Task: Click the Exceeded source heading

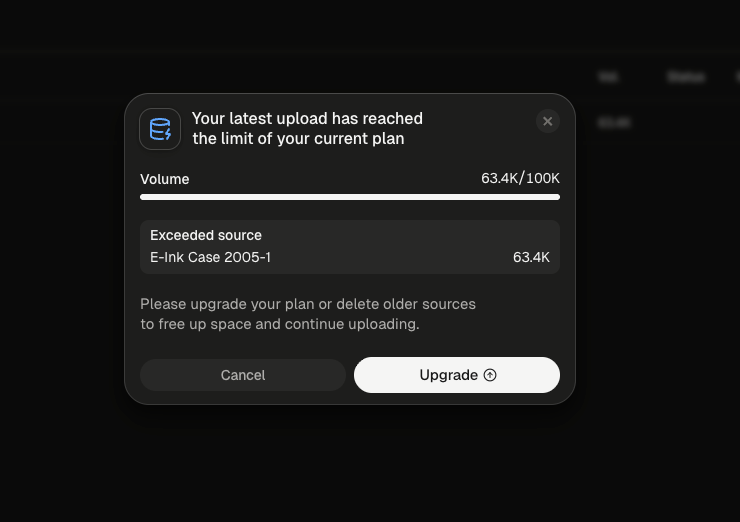Action: click(x=206, y=235)
